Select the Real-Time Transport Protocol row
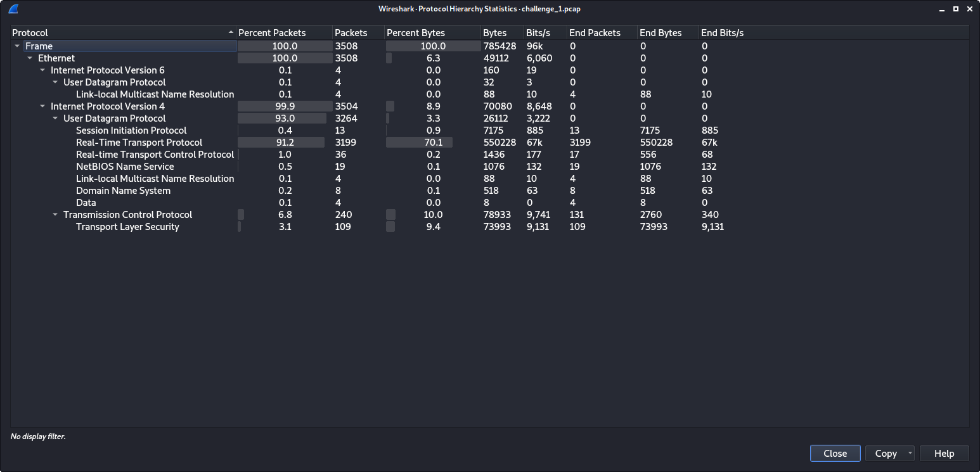This screenshot has width=980, height=472. pyautogui.click(x=489, y=143)
